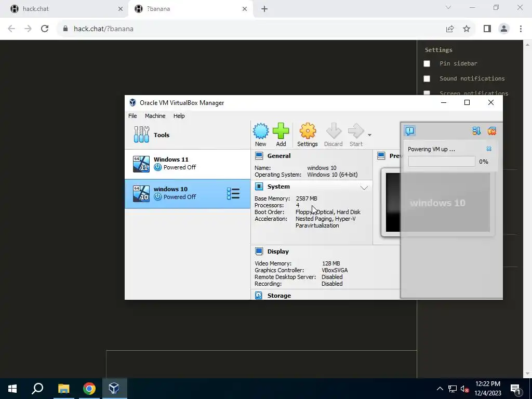Open the Windows Start menu
532x399 pixels.
12,389
